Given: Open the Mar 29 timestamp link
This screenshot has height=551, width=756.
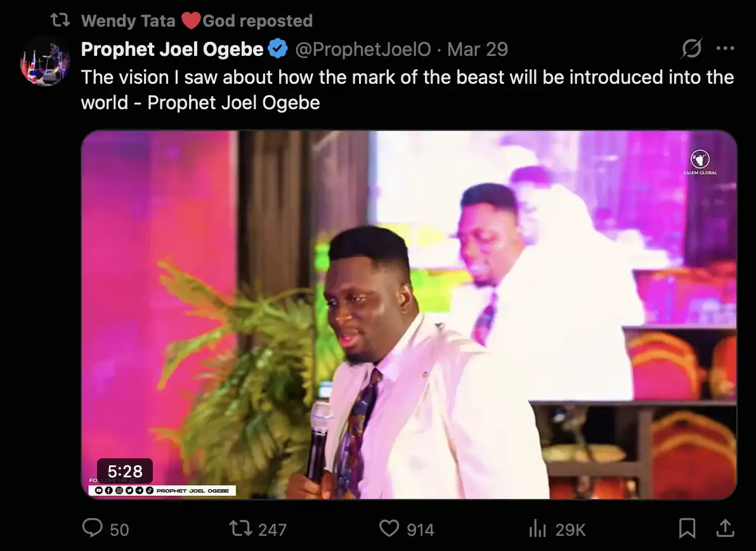Looking at the screenshot, I should pyautogui.click(x=478, y=49).
